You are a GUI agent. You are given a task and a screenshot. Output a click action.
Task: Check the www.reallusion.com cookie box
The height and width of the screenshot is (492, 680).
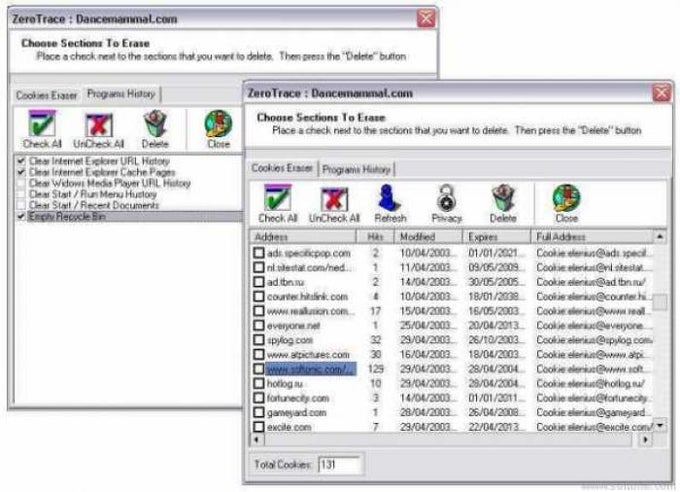(258, 311)
